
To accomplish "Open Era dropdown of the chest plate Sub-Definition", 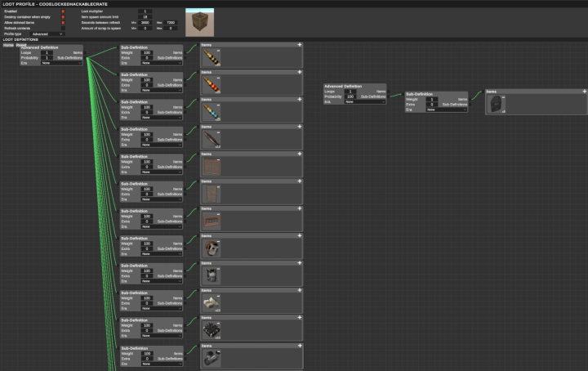I will 162,281.
